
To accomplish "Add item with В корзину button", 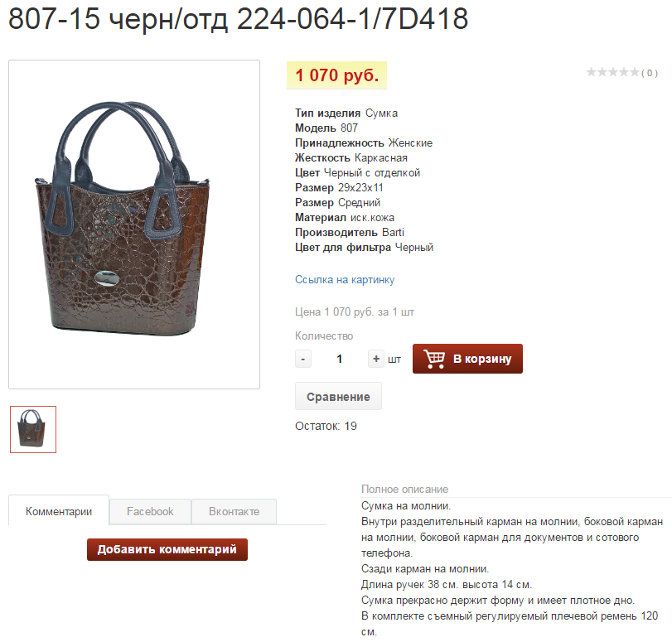I will 467,359.
